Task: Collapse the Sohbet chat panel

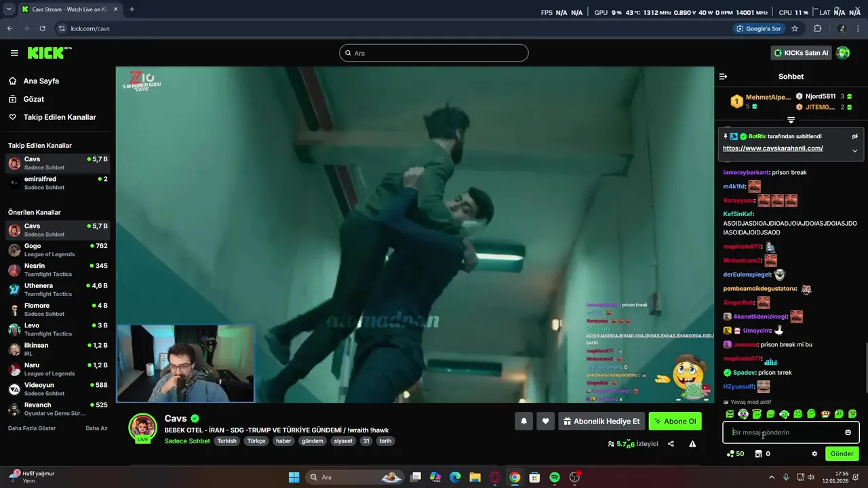Action: (x=723, y=77)
